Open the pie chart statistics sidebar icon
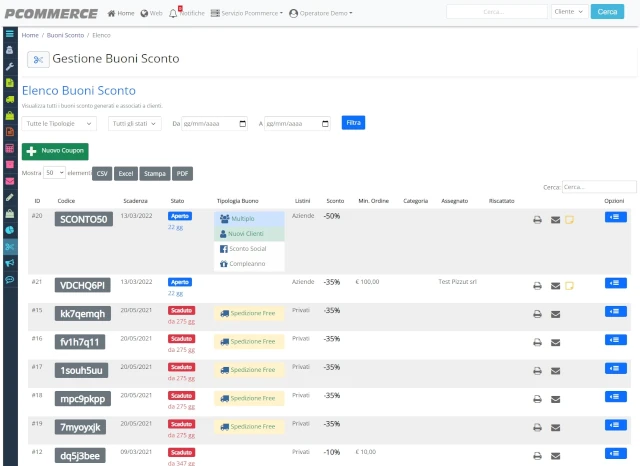This screenshot has width=640, height=466. point(10,230)
